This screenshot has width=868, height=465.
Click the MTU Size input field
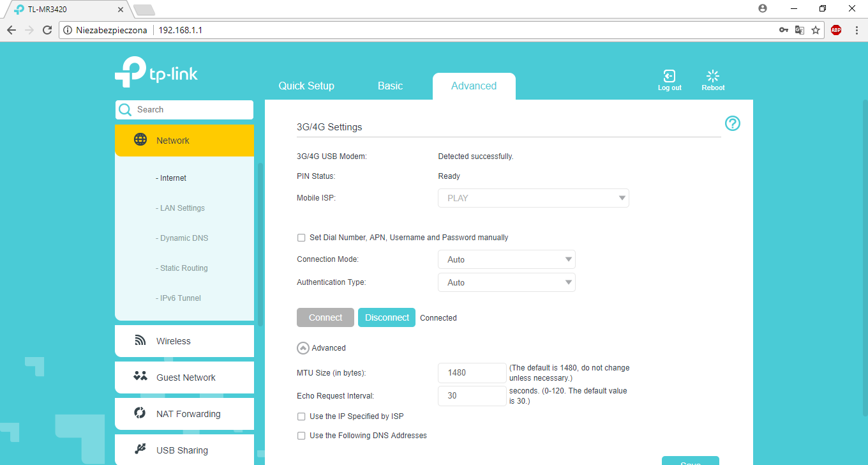[472, 373]
